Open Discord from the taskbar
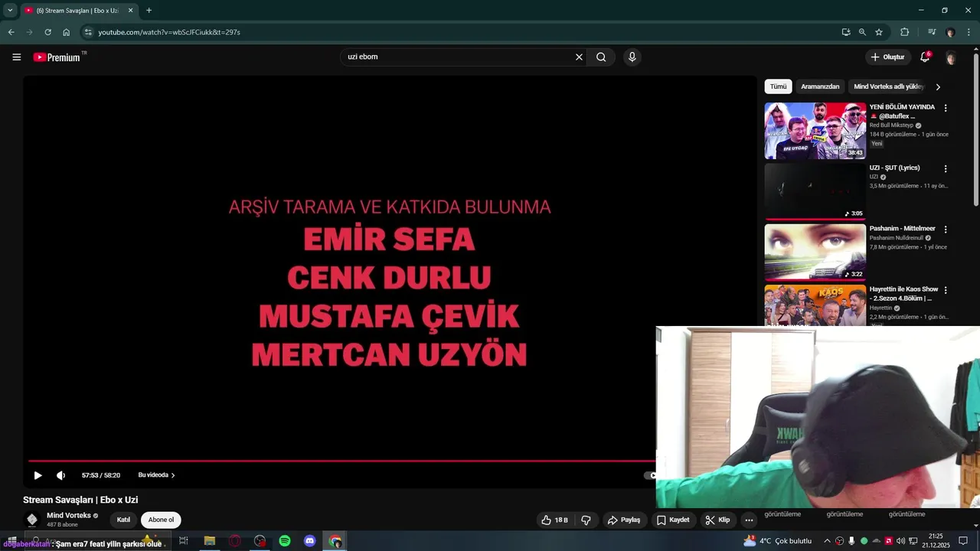 (x=310, y=541)
